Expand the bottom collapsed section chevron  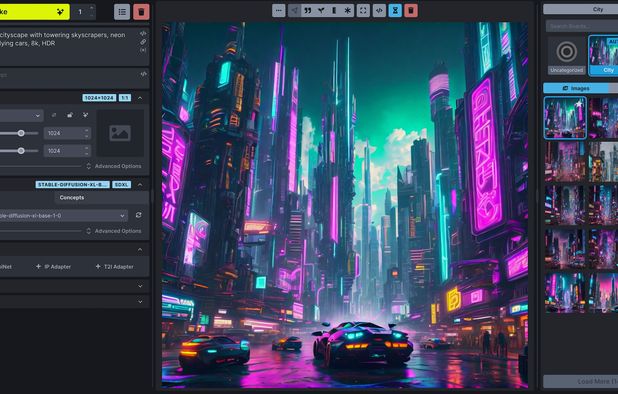click(140, 301)
